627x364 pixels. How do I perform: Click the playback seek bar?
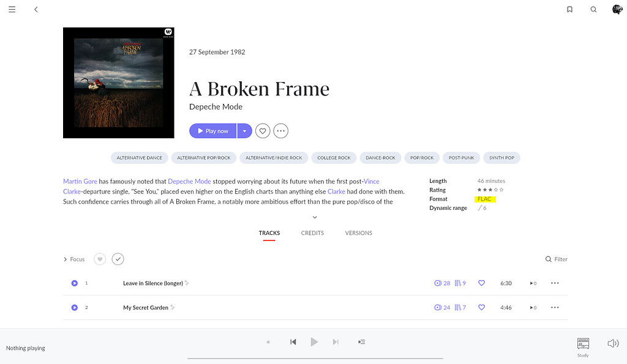tap(315, 358)
